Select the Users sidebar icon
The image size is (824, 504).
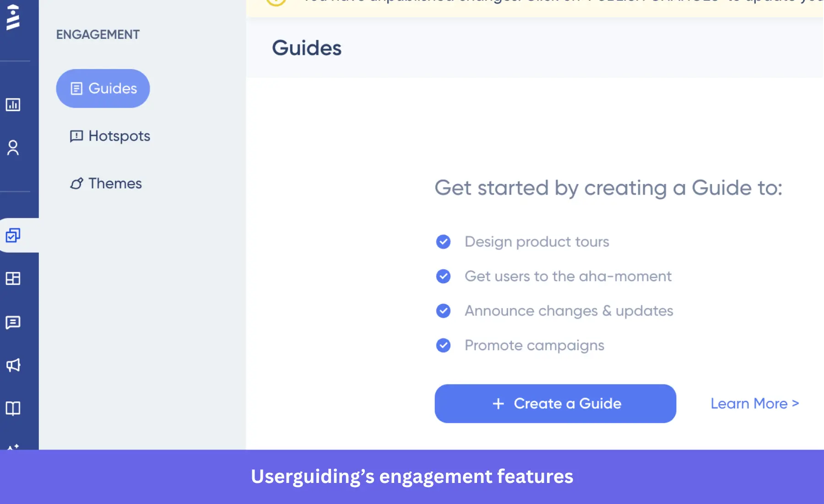click(14, 148)
